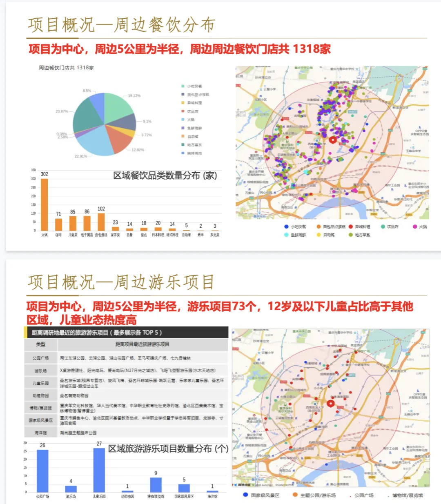The height and width of the screenshot is (504, 441).
Task: Click the 游乐场 type cell in the table
Action: [x=41, y=371]
